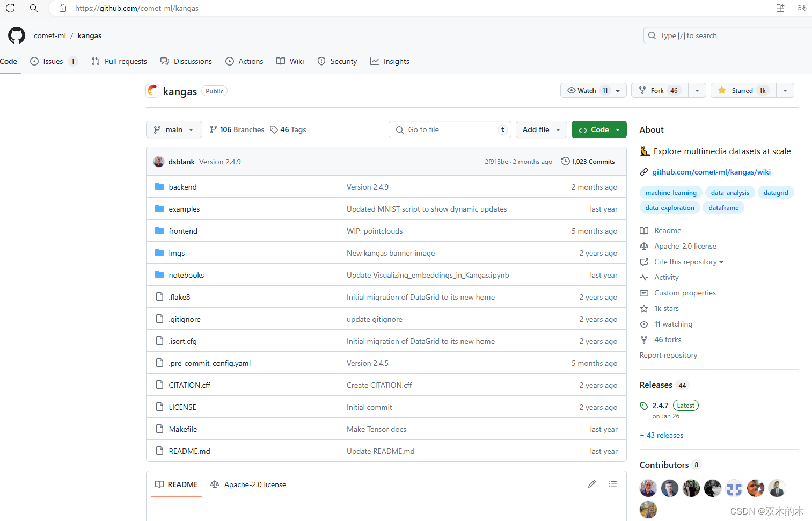Click the GitHub octocat logo
Image resolution: width=812 pixels, height=521 pixels.
[x=17, y=35]
